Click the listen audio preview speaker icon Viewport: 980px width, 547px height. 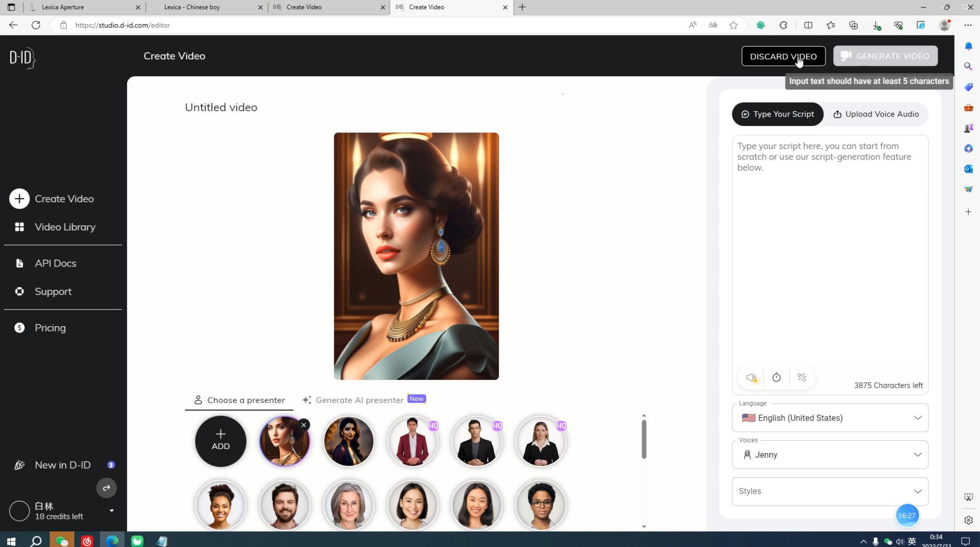click(x=751, y=377)
